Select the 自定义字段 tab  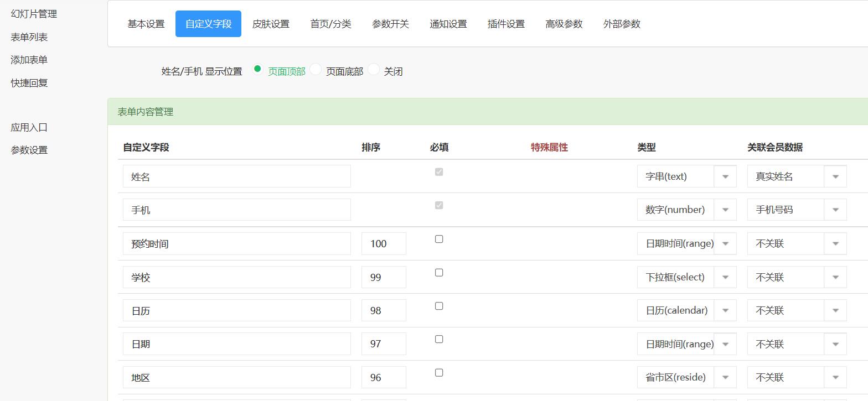pyautogui.click(x=208, y=24)
